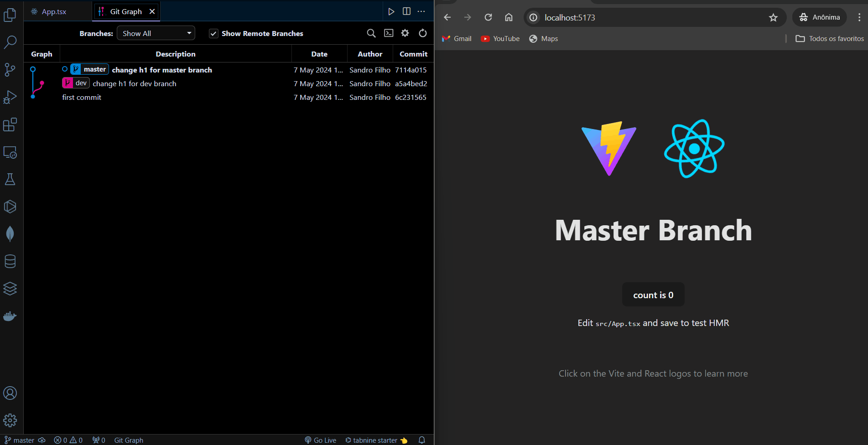Open the Docker sidebar icon
868x445 pixels.
point(10,316)
